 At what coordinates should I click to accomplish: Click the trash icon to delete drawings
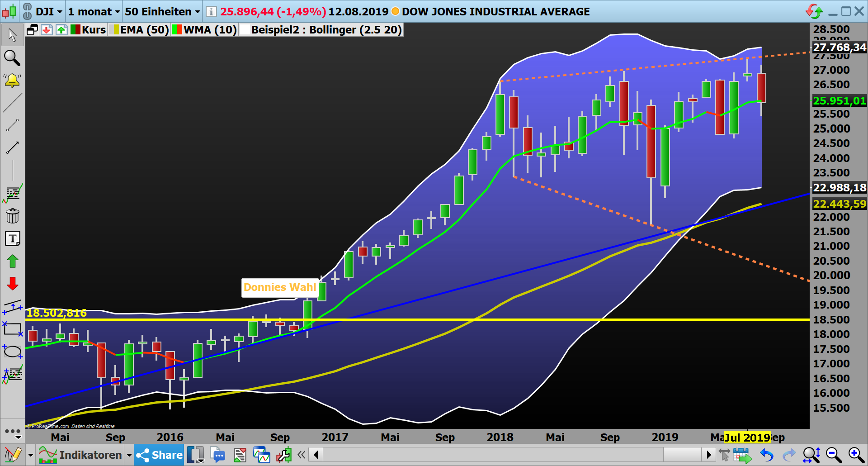12,216
